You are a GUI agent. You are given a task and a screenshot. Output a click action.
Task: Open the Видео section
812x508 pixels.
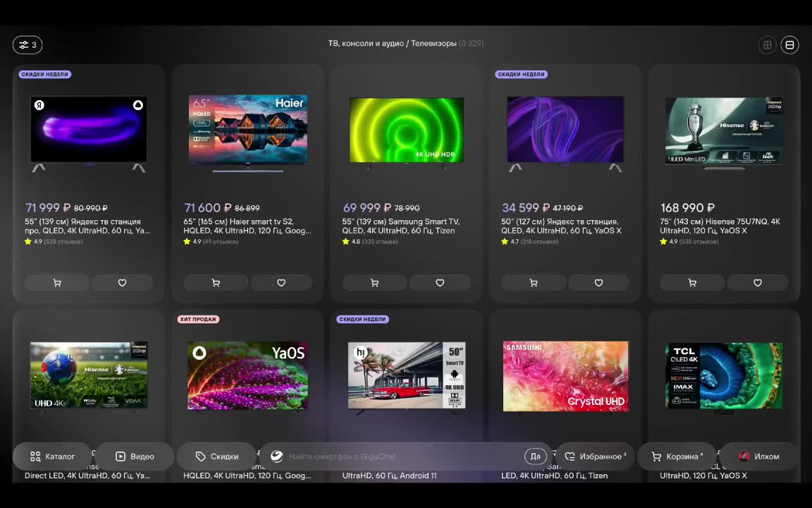[135, 456]
